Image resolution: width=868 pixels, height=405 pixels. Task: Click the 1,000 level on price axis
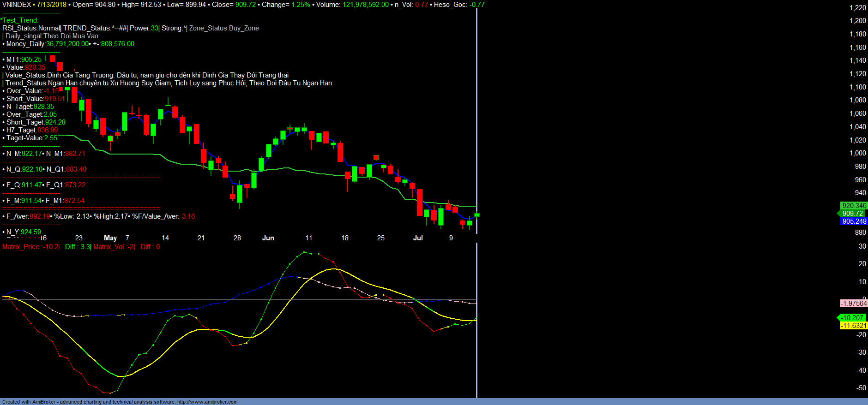[x=858, y=153]
